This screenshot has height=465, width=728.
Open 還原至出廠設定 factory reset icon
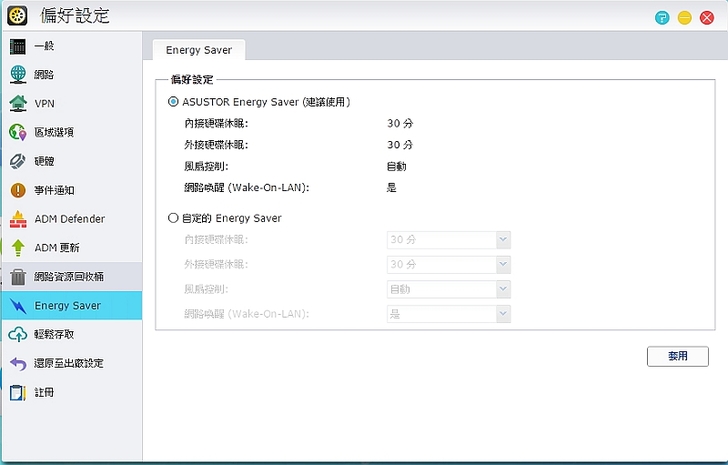(18, 363)
